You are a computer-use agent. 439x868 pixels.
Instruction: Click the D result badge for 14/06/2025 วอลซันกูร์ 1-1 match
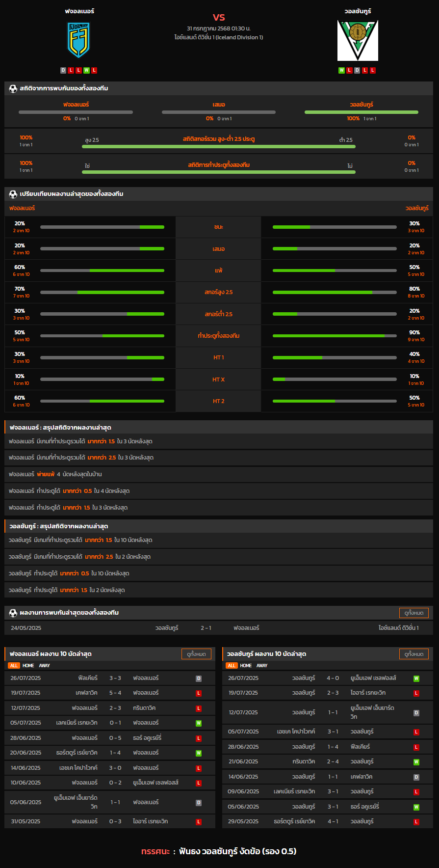tap(416, 777)
